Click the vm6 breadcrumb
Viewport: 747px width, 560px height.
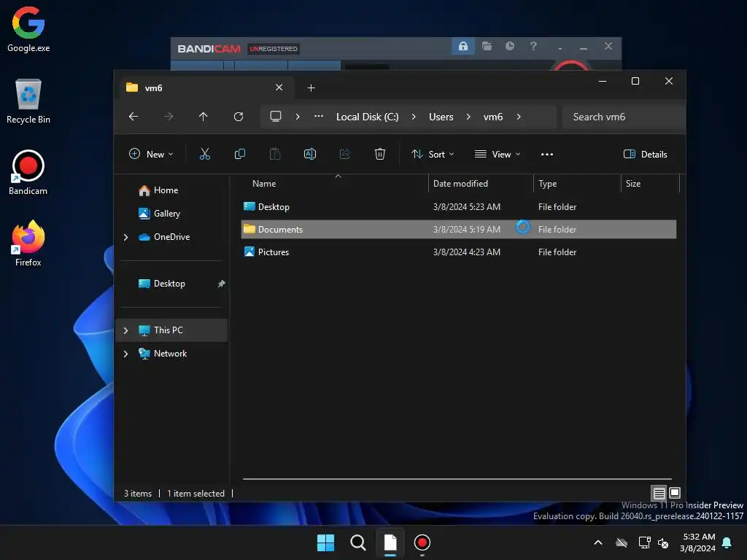pyautogui.click(x=493, y=117)
